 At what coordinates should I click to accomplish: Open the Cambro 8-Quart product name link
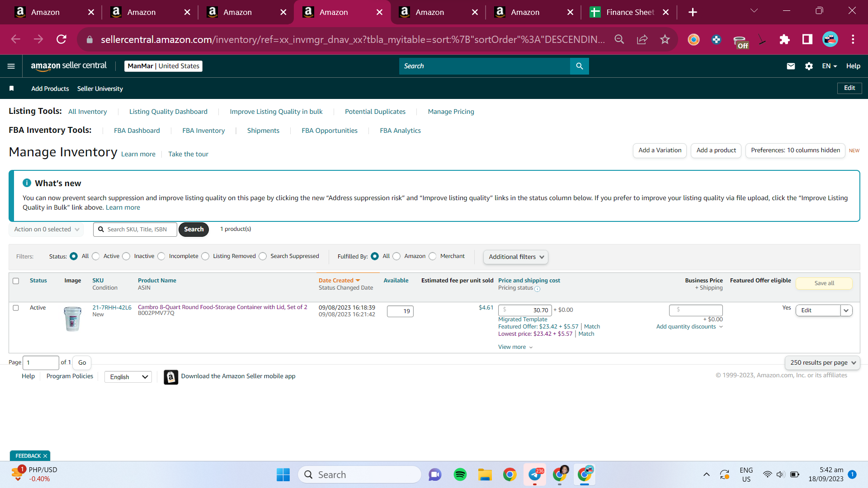click(222, 307)
